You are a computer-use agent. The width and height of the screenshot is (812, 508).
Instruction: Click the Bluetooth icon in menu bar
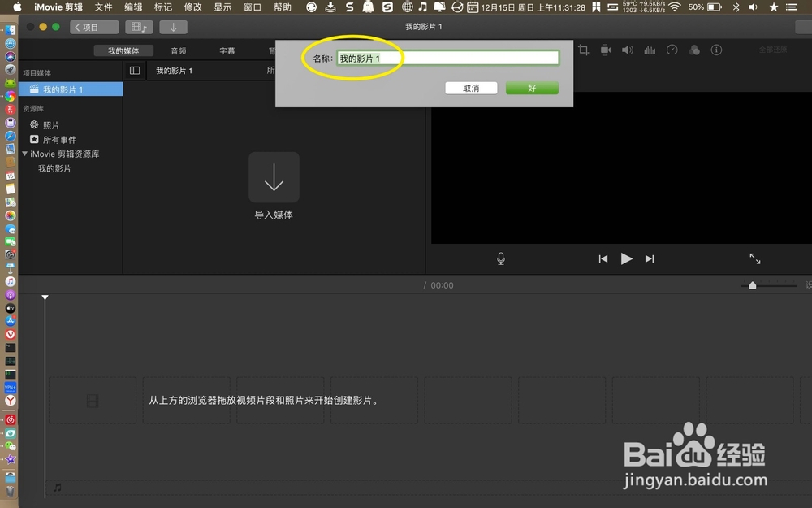736,7
